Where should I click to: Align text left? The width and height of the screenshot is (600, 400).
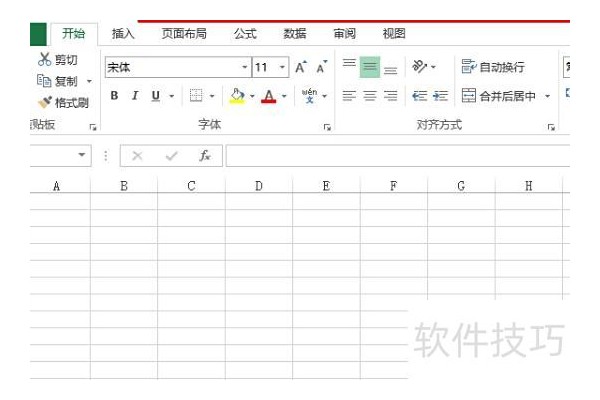(x=349, y=95)
